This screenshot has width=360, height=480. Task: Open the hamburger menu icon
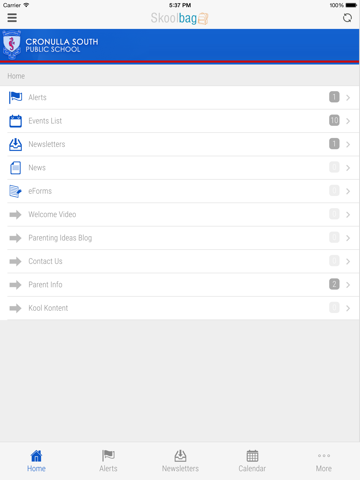[x=12, y=17]
